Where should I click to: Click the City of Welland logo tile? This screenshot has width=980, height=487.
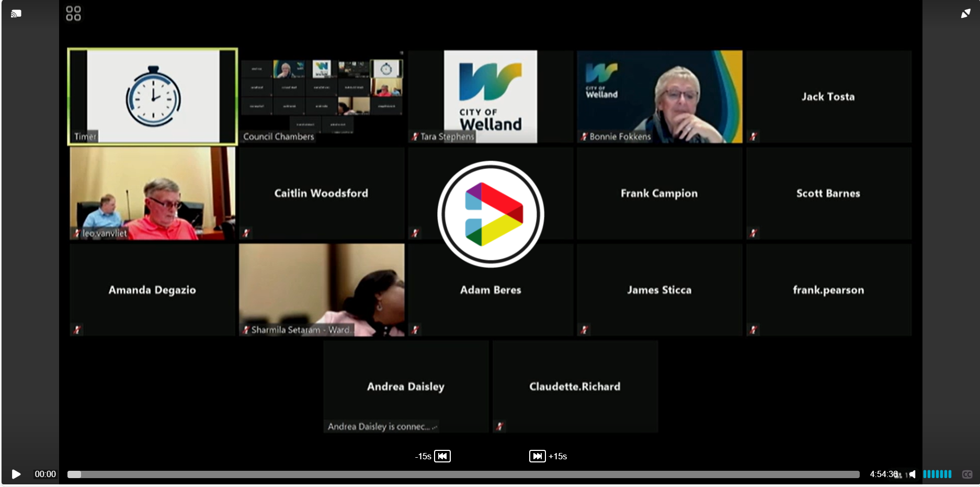491,96
